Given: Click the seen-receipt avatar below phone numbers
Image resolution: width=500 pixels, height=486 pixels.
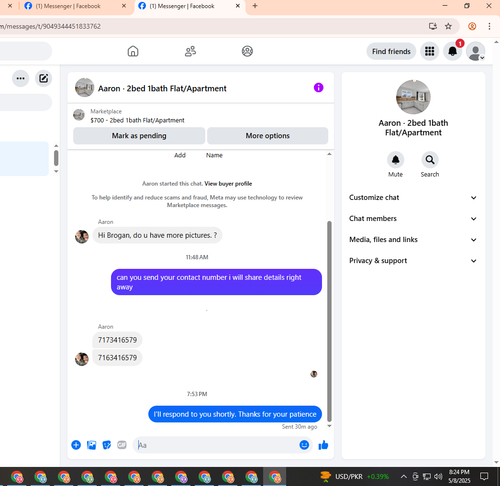Looking at the screenshot, I should [x=314, y=374].
